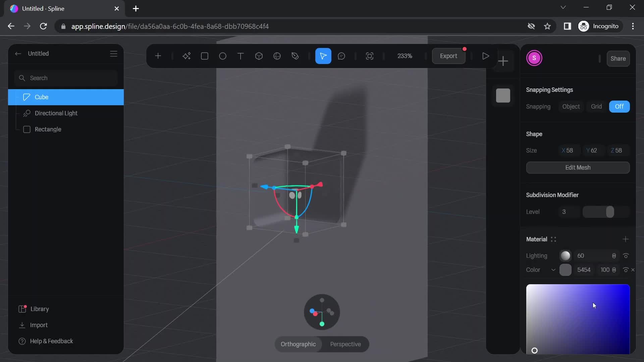The image size is (644, 362).
Task: Click the layer Search field
Action: [66, 78]
